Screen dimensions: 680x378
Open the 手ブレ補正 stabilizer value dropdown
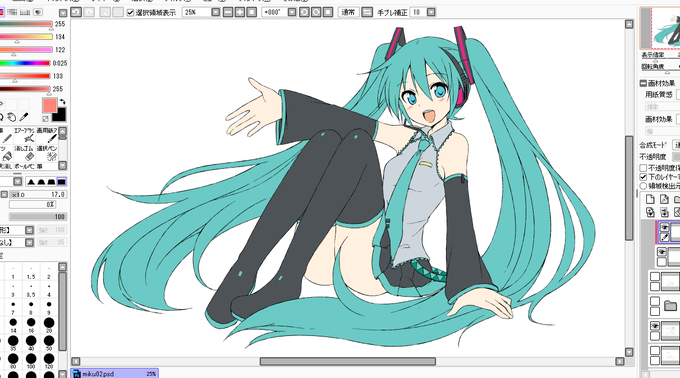431,12
